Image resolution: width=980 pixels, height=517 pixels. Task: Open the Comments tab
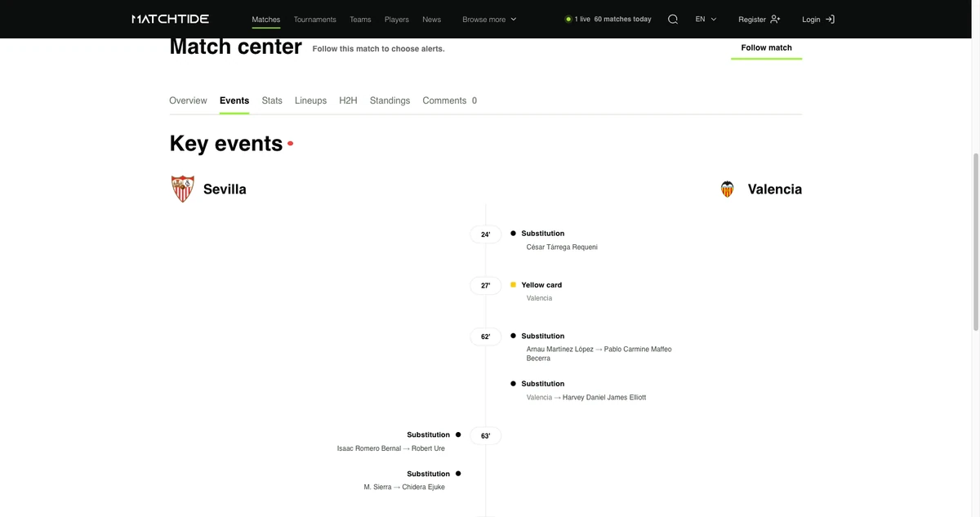pos(449,100)
